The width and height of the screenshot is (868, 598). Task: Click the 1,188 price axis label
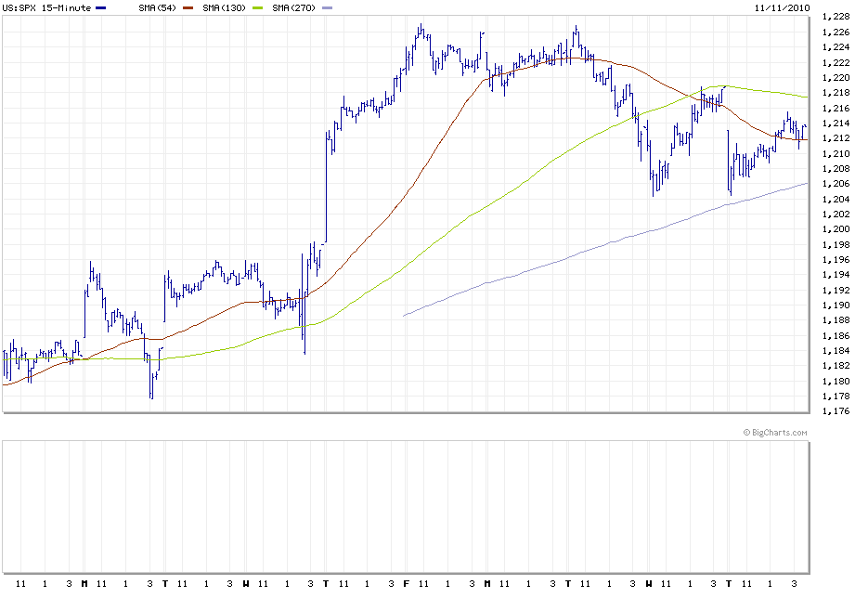click(836, 320)
